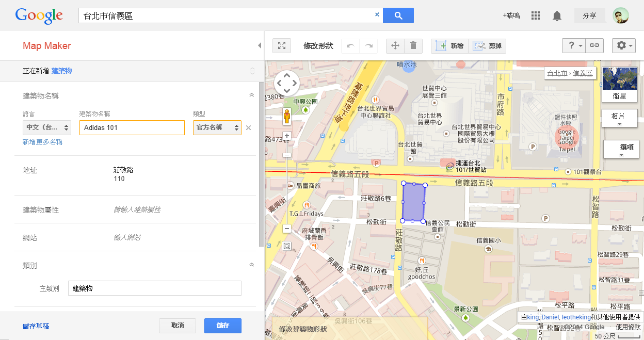Screen dimensions: 644x340
Task: Open the +皓鳴 profile link
Action: tap(512, 16)
